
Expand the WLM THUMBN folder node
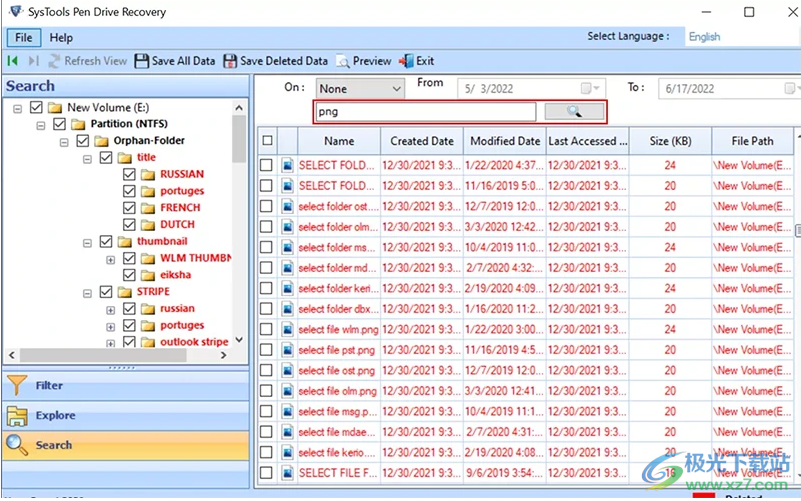pyautogui.click(x=111, y=259)
